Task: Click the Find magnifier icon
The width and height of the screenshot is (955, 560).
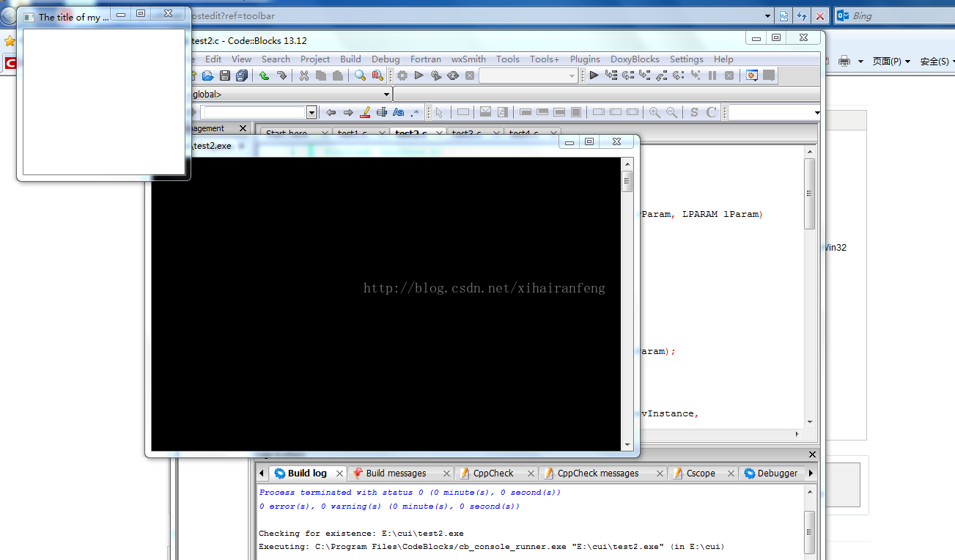Action: (360, 75)
